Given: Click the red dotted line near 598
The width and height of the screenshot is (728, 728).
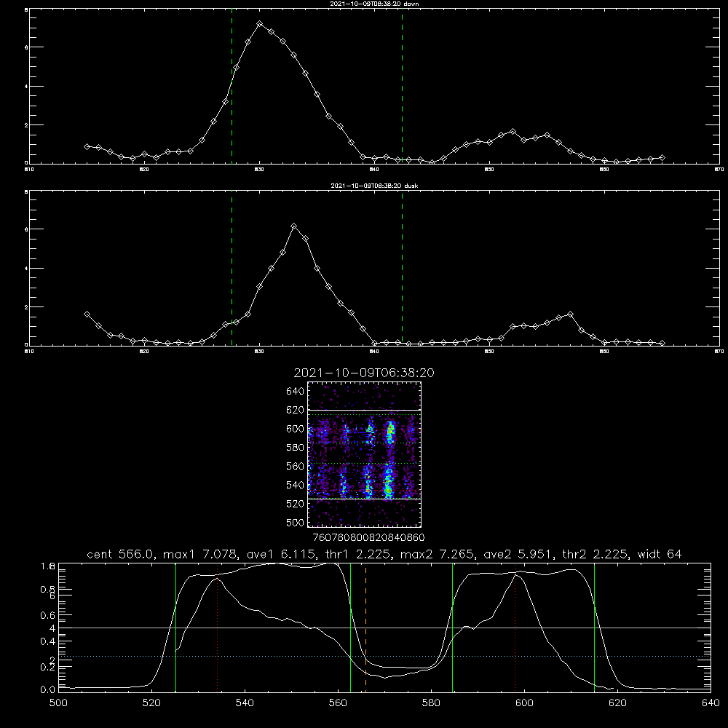Looking at the screenshot, I should tap(515, 628).
